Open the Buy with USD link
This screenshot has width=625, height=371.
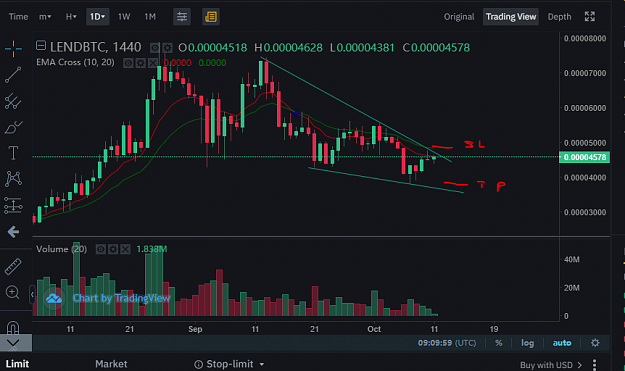point(550,365)
